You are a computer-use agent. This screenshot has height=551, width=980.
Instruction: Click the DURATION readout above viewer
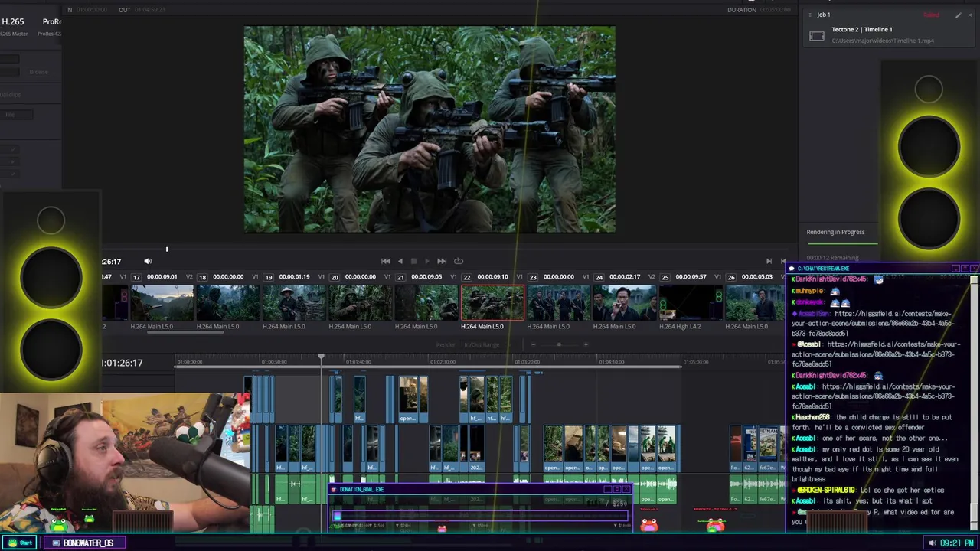[759, 10]
